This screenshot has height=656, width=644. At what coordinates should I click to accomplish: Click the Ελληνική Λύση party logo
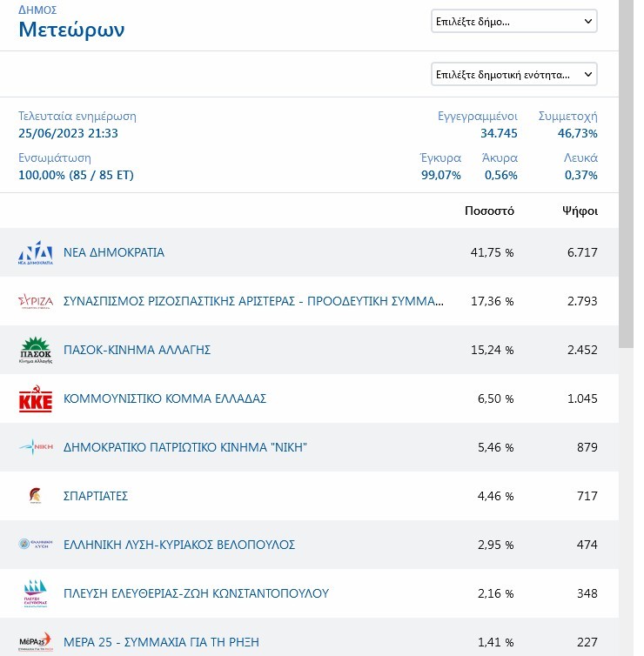(36, 545)
